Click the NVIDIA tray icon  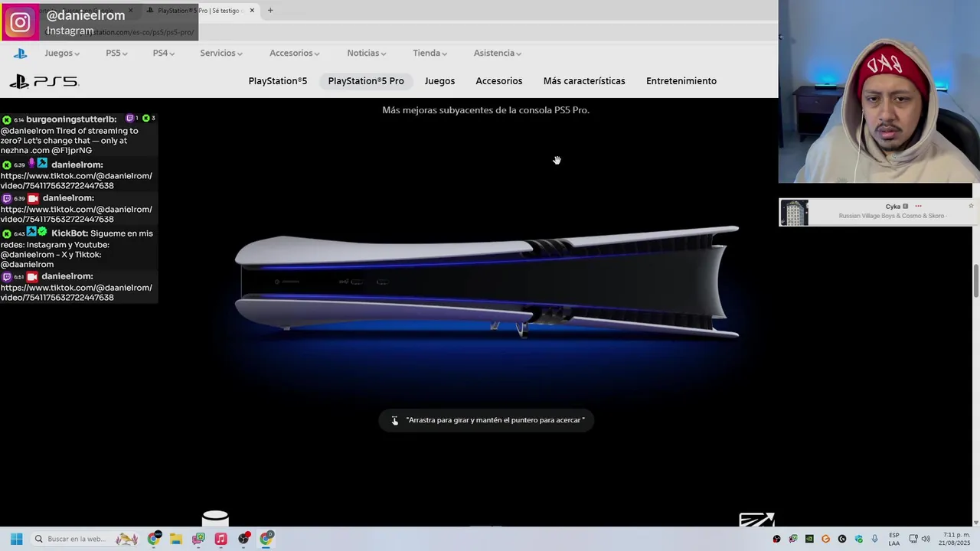(x=809, y=539)
